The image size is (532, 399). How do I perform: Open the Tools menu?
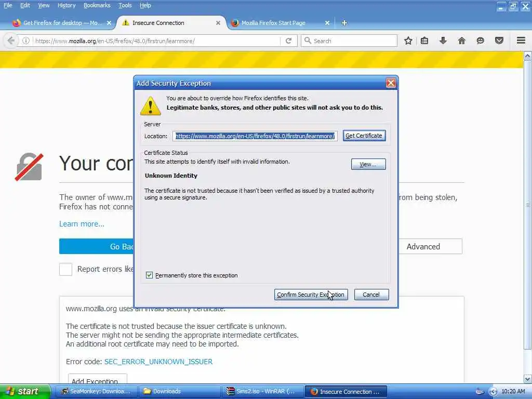pos(125,5)
